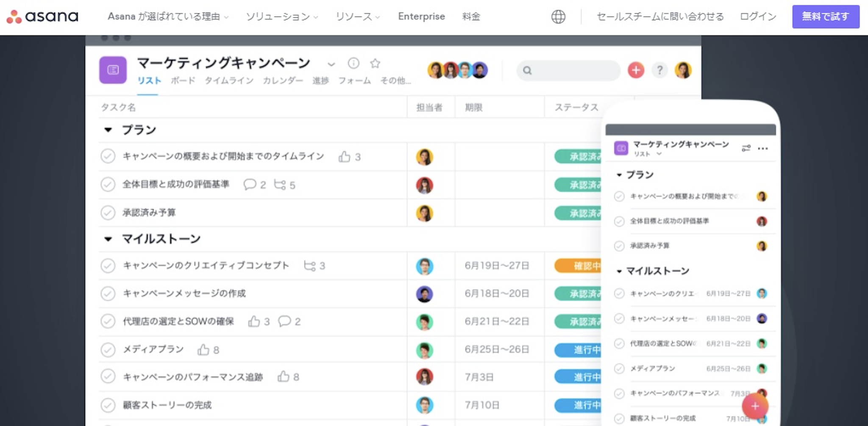Collapse the マイルストーン section
The image size is (868, 426).
108,238
